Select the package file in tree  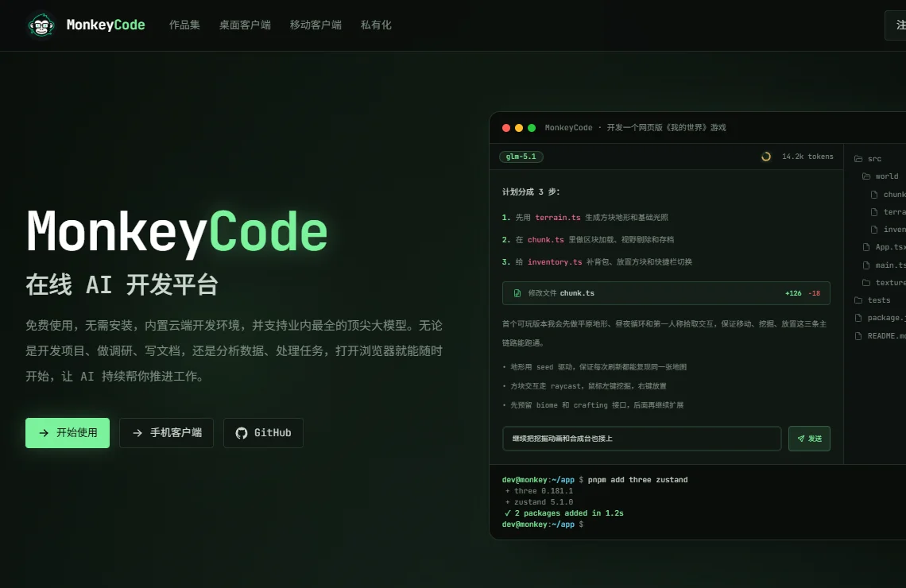click(880, 318)
